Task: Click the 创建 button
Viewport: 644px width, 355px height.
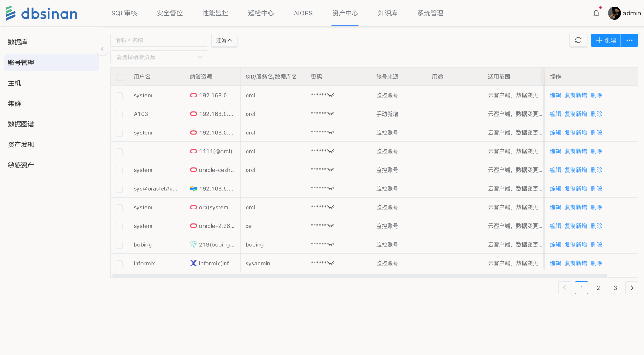Action: 605,41
